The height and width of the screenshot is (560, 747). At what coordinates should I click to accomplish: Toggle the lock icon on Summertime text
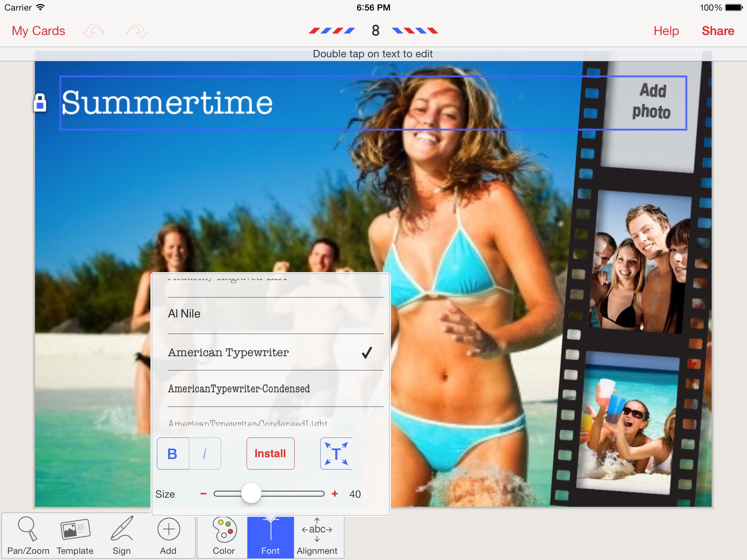40,102
